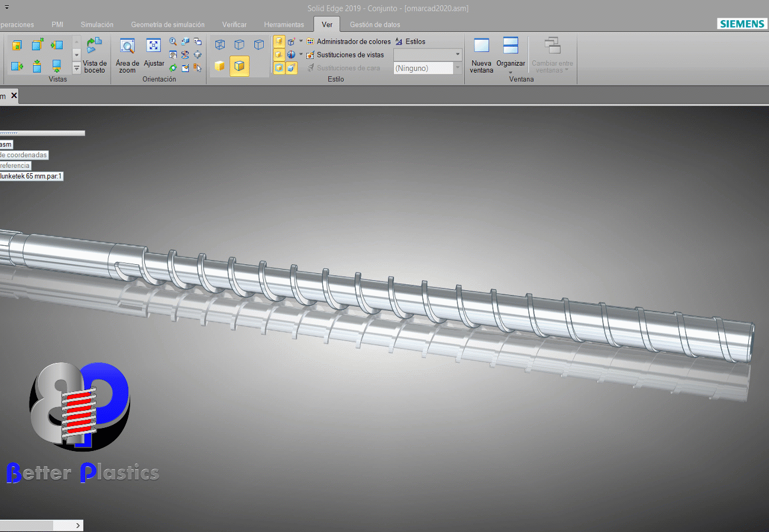The height and width of the screenshot is (532, 769).
Task: Click the Ajustar fit-view icon
Action: [x=154, y=46]
